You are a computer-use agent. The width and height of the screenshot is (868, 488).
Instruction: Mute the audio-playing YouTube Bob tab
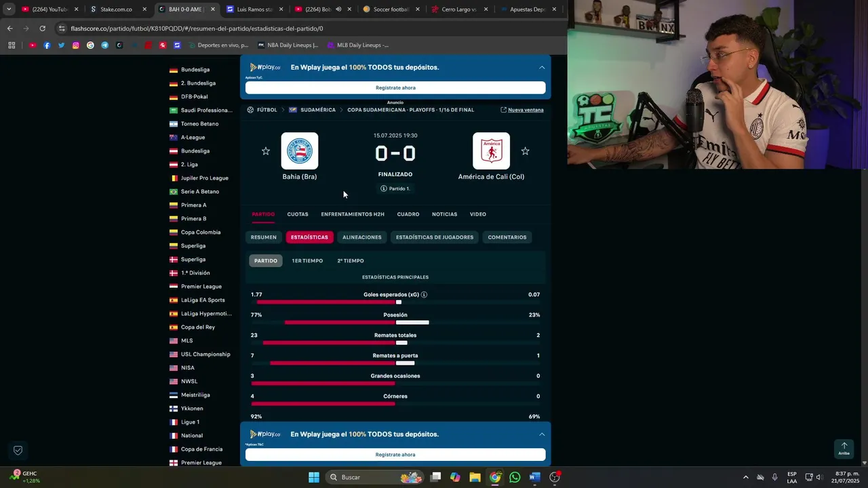(x=338, y=9)
